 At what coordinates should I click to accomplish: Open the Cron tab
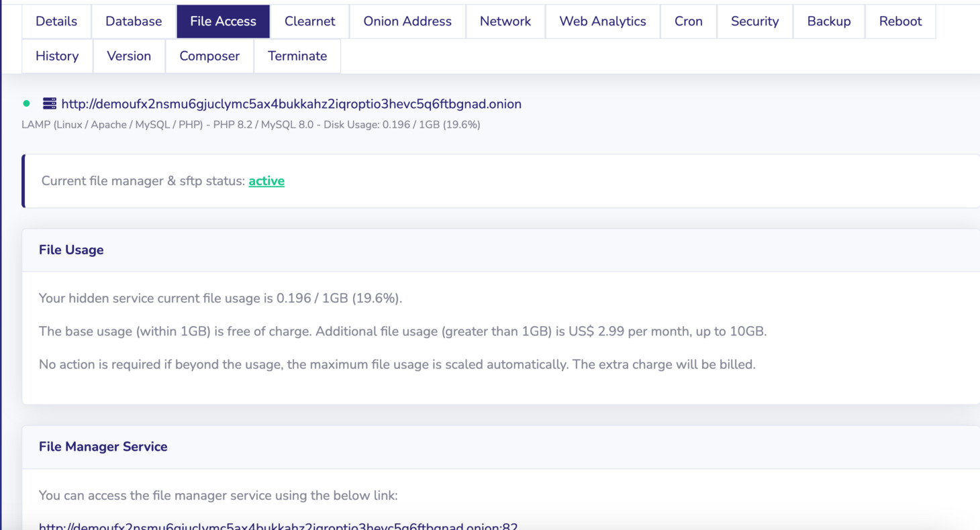689,21
